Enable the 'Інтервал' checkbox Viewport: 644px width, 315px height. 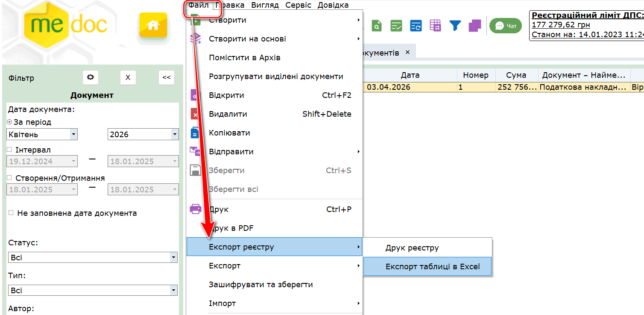pos(10,150)
